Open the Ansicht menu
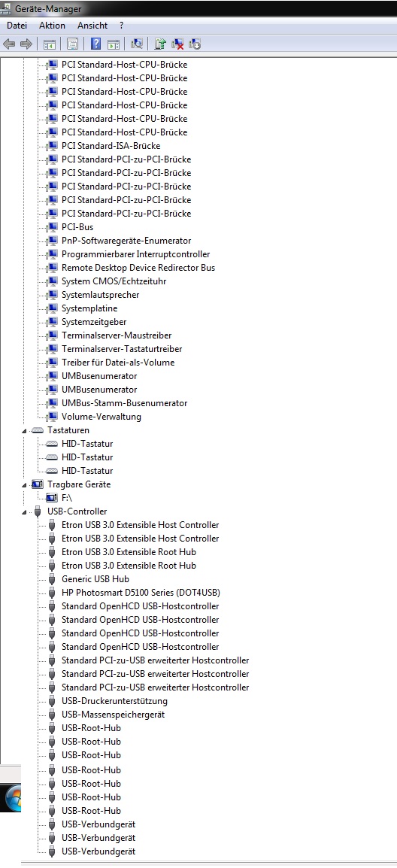The width and height of the screenshot is (397, 868). click(92, 26)
